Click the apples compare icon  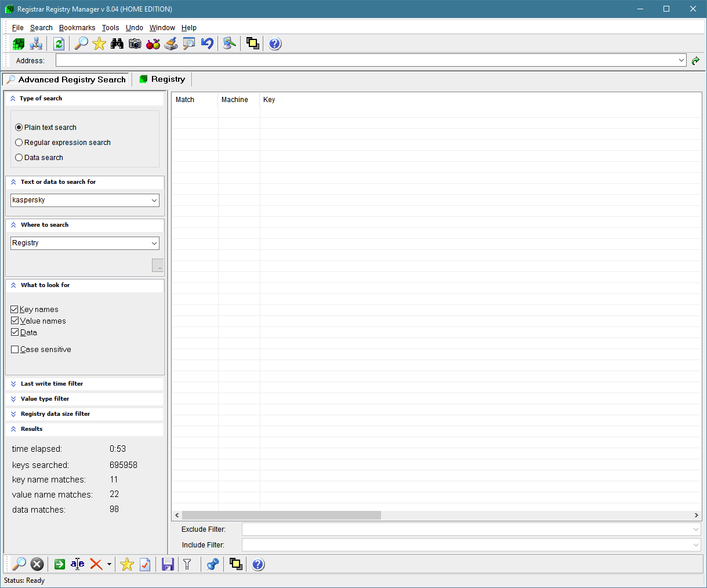(153, 43)
